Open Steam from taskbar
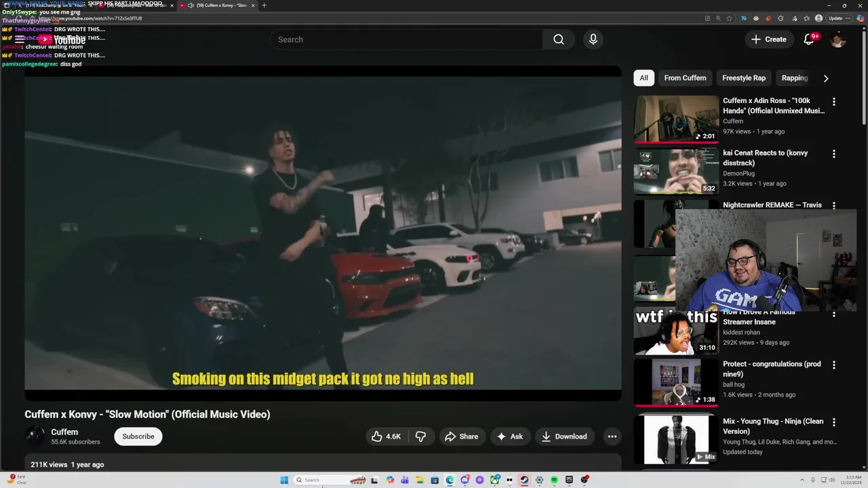Image resolution: width=868 pixels, height=488 pixels. [524, 480]
